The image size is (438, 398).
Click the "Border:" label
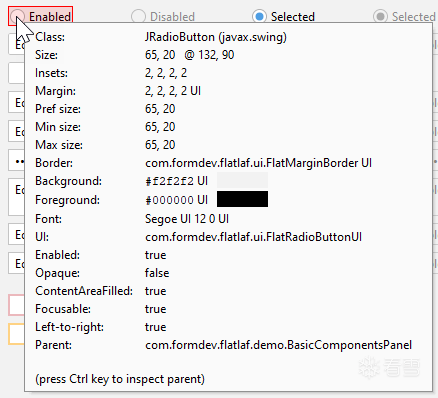coord(54,163)
